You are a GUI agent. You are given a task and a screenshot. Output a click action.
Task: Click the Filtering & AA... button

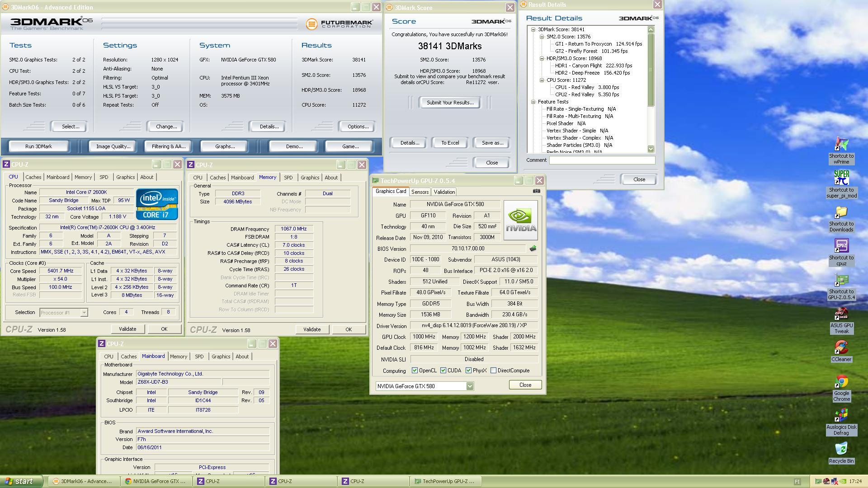pyautogui.click(x=168, y=146)
